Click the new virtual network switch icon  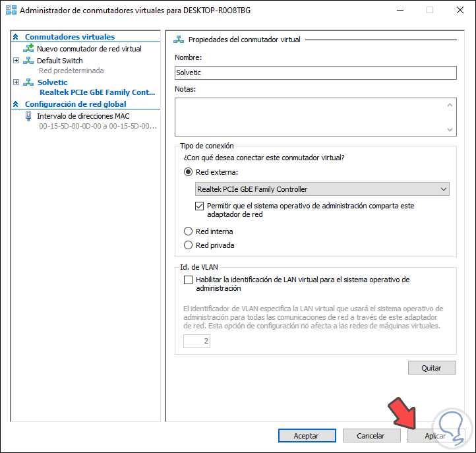[x=28, y=49]
